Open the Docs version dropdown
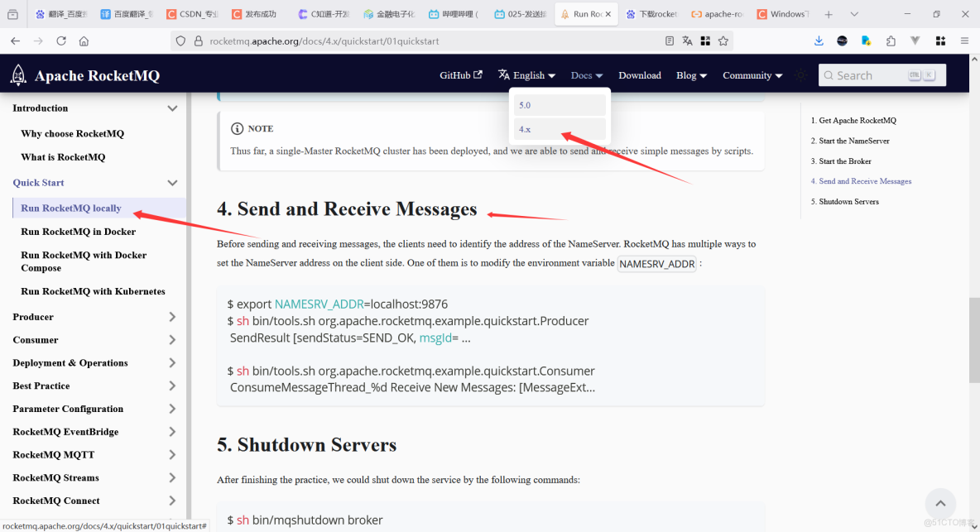The image size is (980, 532). pyautogui.click(x=586, y=75)
